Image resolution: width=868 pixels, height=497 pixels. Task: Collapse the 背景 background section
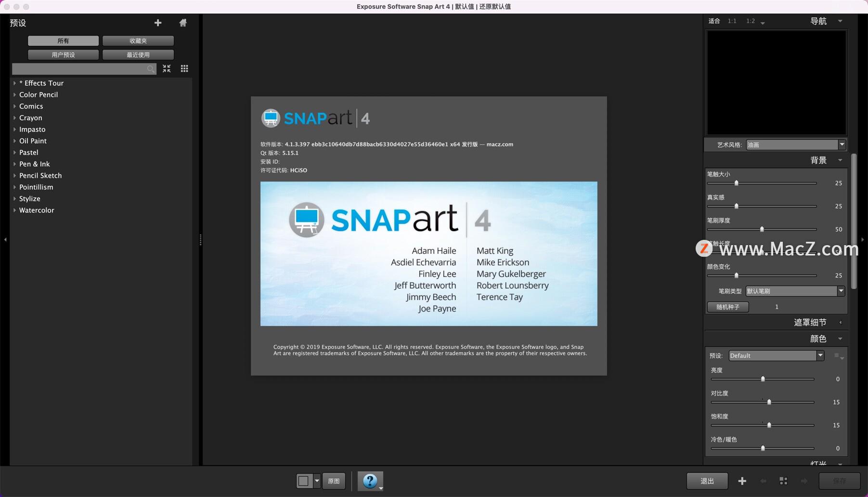tap(840, 160)
